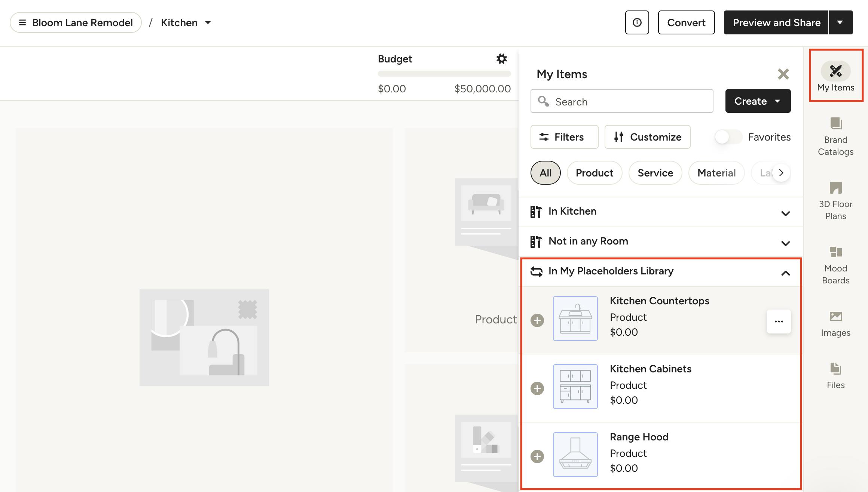Collapse In My Placeholders Library section

pos(785,273)
